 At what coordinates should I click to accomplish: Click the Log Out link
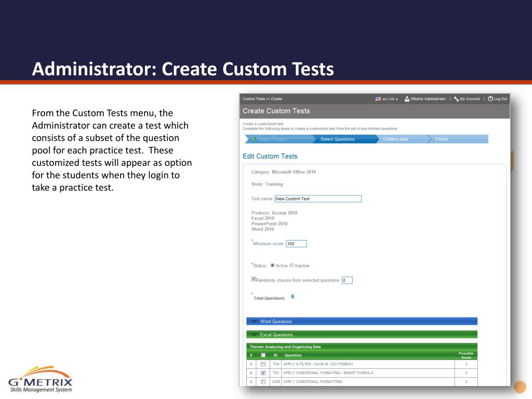500,99
